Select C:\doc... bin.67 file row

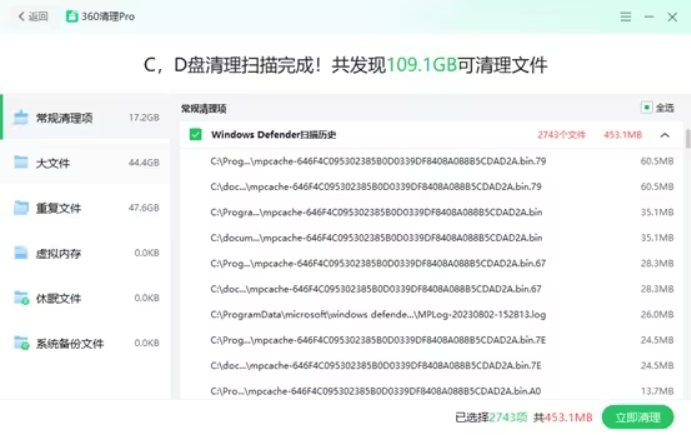coord(431,289)
